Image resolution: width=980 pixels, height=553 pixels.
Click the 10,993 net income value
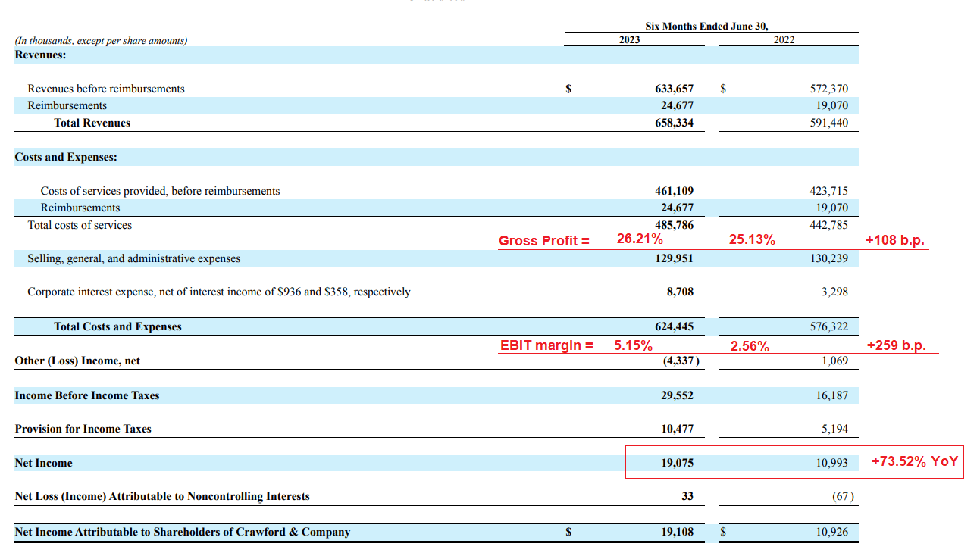coord(832,463)
